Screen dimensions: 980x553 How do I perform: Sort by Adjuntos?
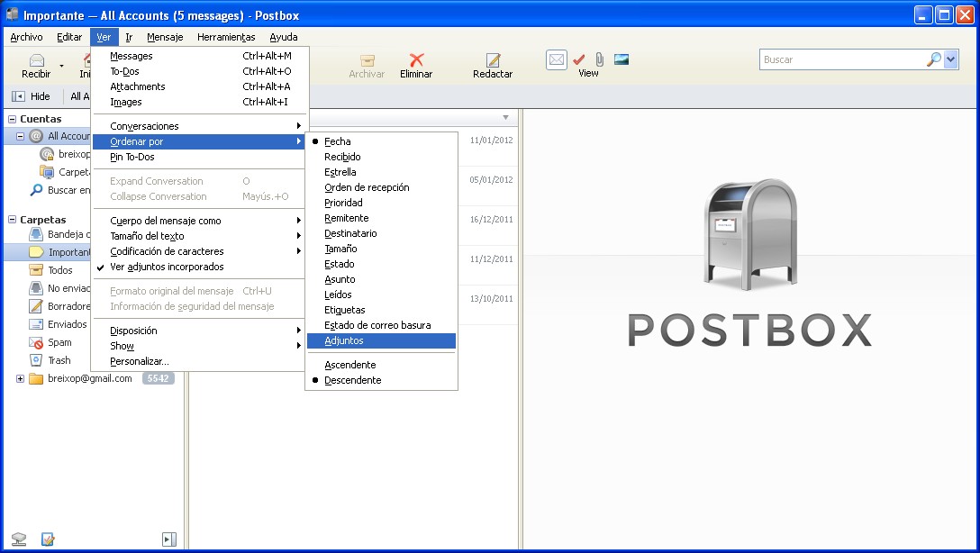(381, 340)
